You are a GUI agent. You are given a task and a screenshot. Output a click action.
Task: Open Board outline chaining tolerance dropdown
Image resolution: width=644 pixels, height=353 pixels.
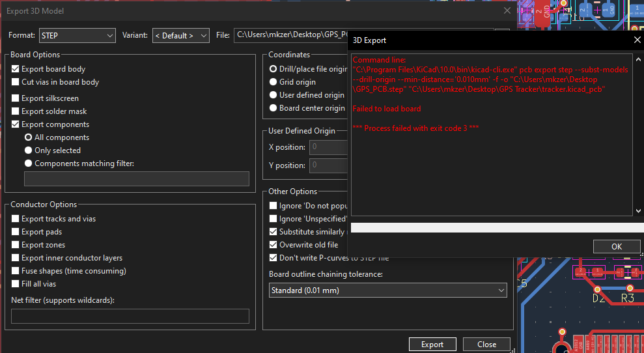pos(387,290)
